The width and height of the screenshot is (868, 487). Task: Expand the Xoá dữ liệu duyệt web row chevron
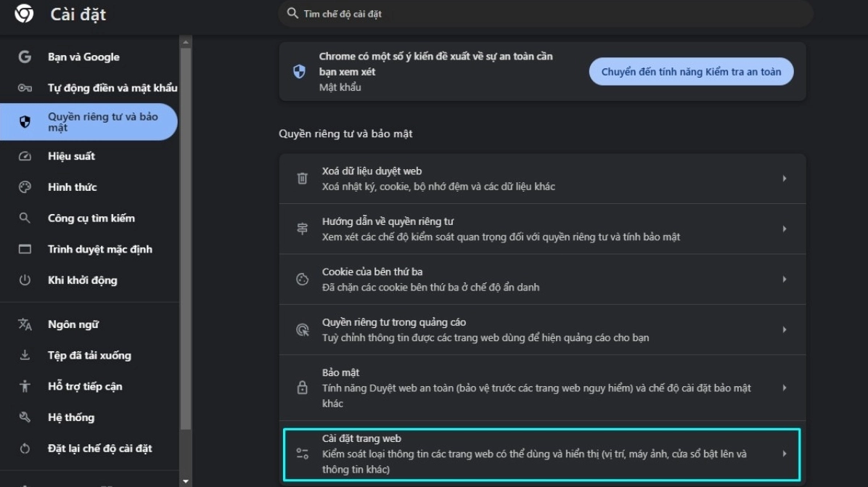[785, 178]
